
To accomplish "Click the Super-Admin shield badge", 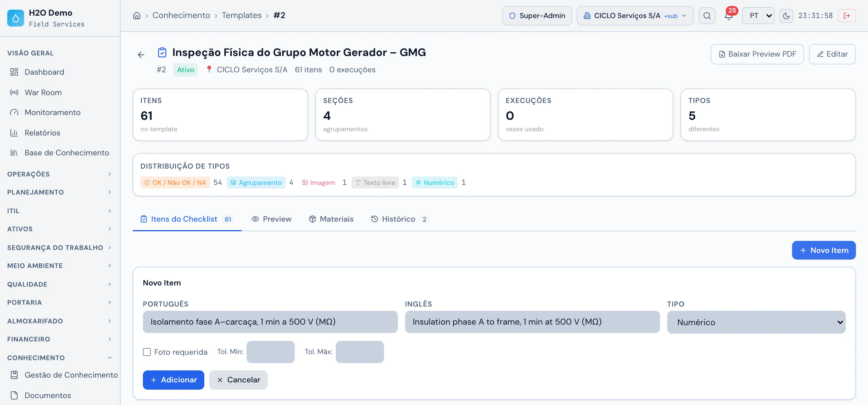I will [537, 15].
